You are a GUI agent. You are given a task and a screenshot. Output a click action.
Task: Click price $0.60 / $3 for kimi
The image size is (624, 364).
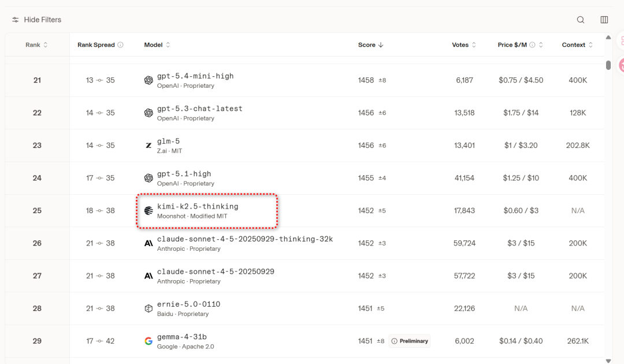(521, 211)
